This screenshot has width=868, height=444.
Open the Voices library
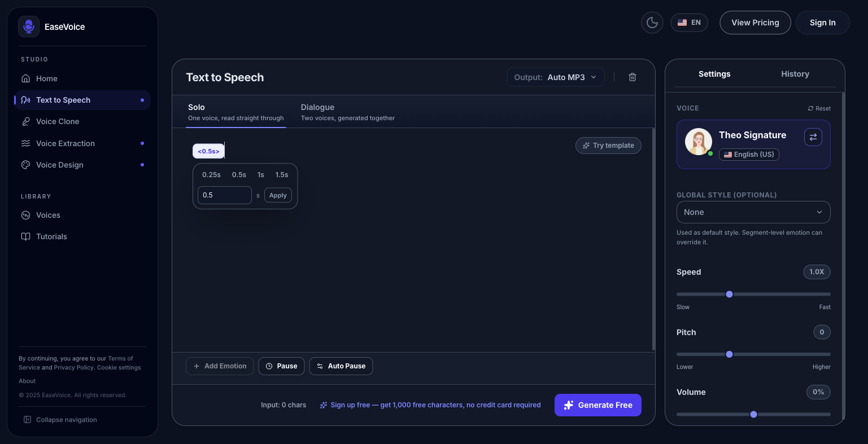click(82, 215)
